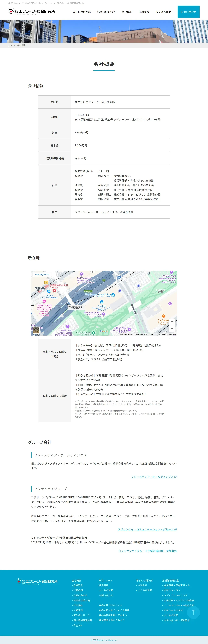This screenshot has width=208, height=644.
Task: Click the お問い合わせ header button
Action: 188,12
